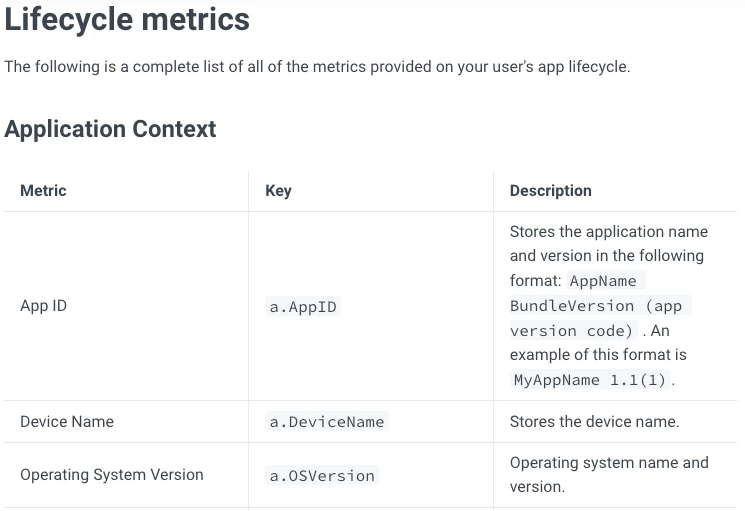Click 'Operating system name and version.' description
The height and width of the screenshot is (511, 745).
click(609, 474)
